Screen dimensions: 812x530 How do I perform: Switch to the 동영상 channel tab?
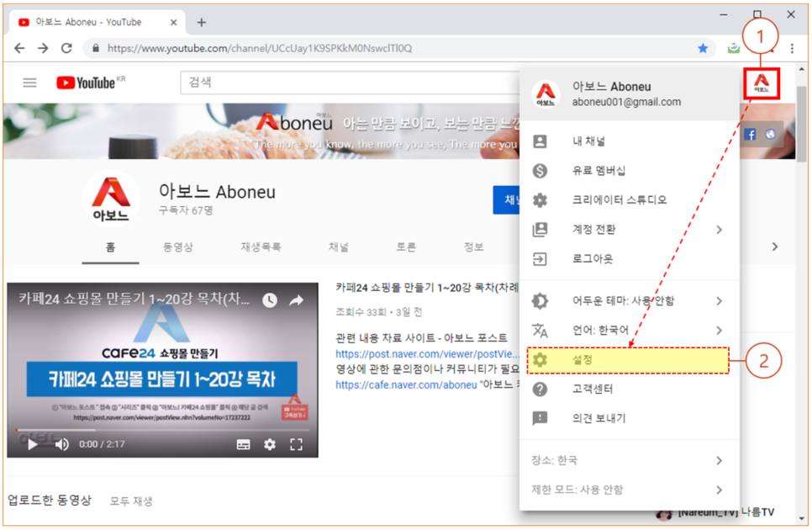pyautogui.click(x=177, y=247)
